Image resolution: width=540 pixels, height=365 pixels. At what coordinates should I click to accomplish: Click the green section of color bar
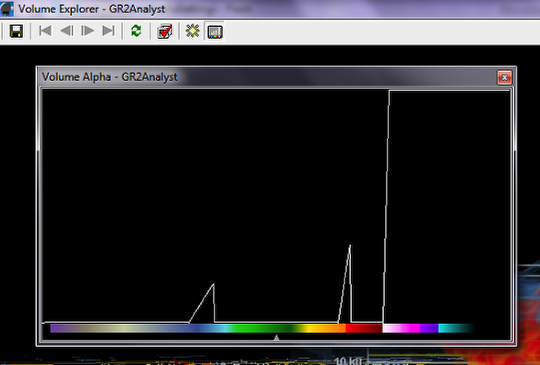tap(263, 328)
